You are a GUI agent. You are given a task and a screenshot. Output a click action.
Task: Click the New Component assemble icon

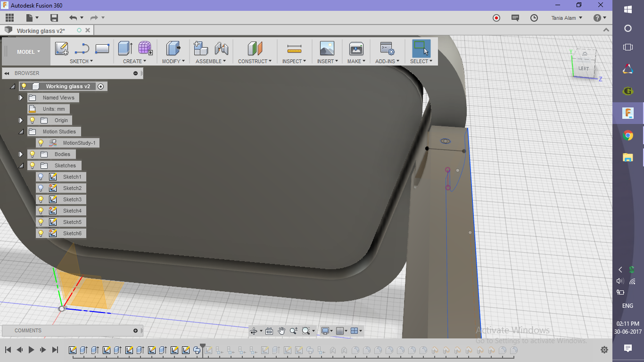click(x=201, y=49)
